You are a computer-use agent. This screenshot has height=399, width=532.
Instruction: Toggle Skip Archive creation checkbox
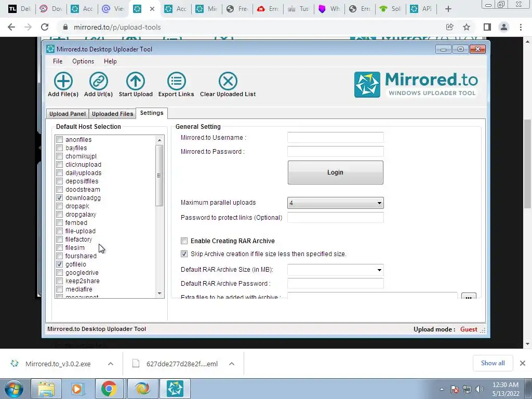pos(184,254)
